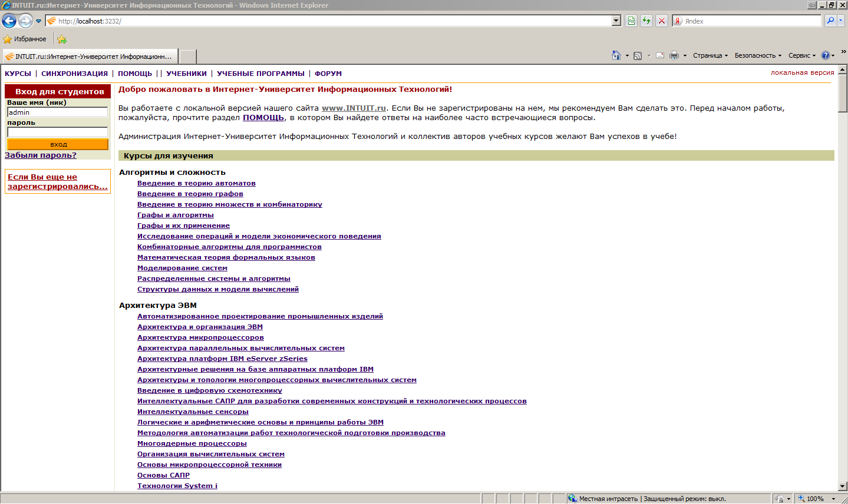Image resolution: width=848 pixels, height=504 pixels.
Task: Click the read mail envelope icon
Action: click(660, 55)
